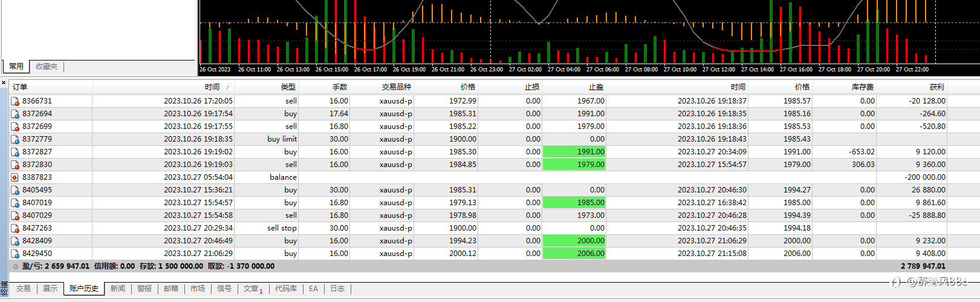Select the 账户历史 tab
The image size is (980, 302).
click(x=84, y=289)
